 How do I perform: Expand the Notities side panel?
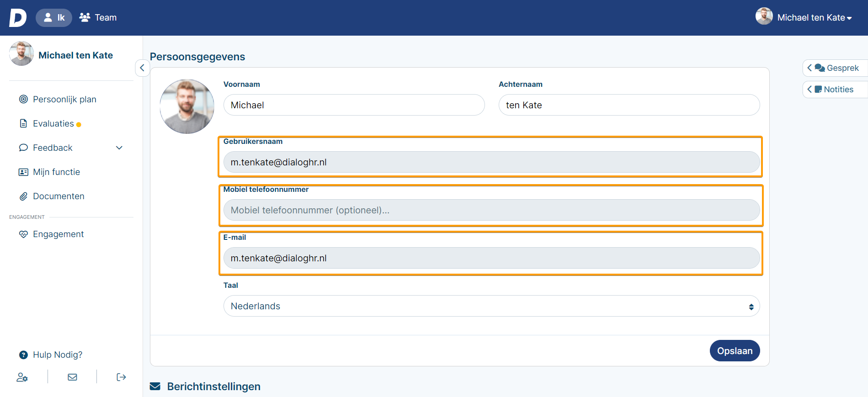point(835,90)
